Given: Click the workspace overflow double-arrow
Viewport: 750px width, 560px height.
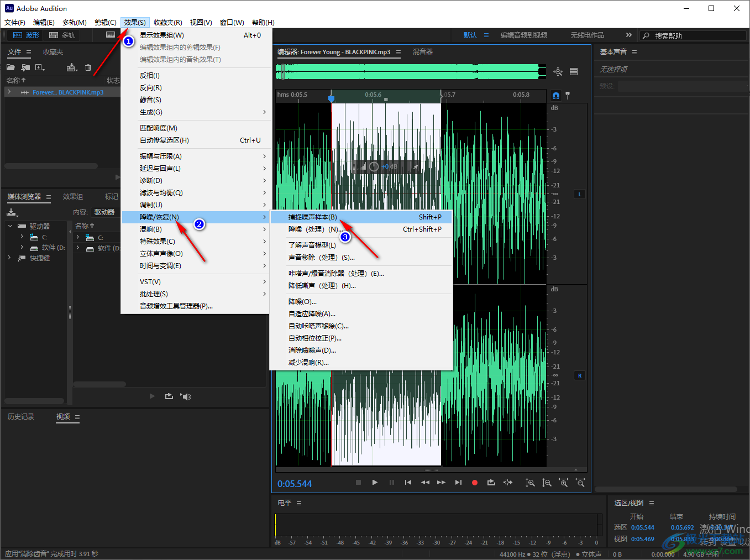Looking at the screenshot, I should pyautogui.click(x=628, y=35).
